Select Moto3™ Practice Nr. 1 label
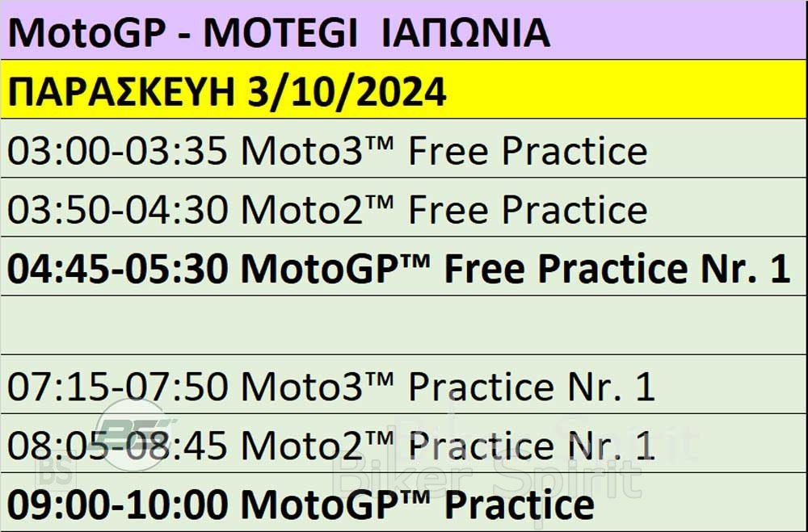The image size is (808, 532). click(448, 387)
